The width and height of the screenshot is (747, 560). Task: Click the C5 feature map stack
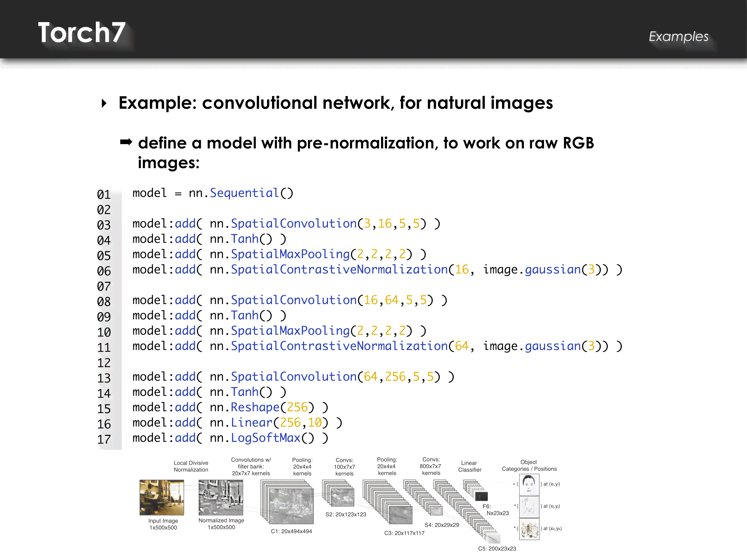click(467, 512)
